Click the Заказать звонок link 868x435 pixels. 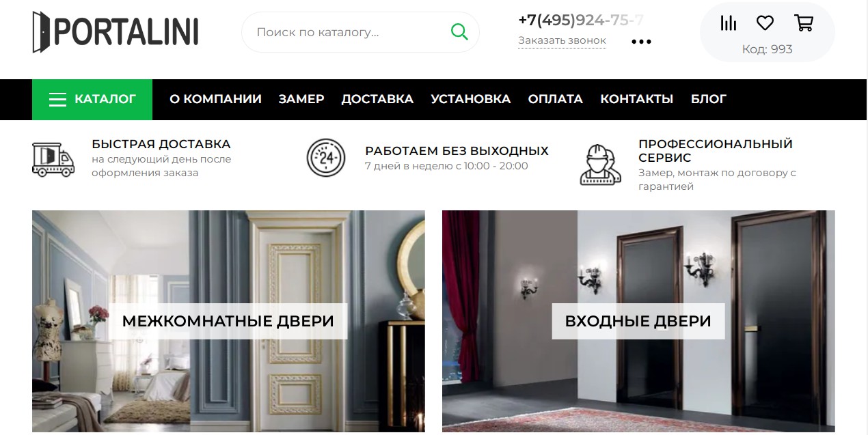click(562, 40)
